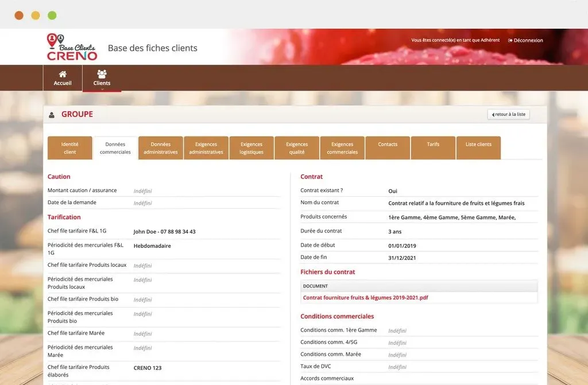The height and width of the screenshot is (385, 588).
Task: Open the Données administratives tab
Action: click(161, 148)
